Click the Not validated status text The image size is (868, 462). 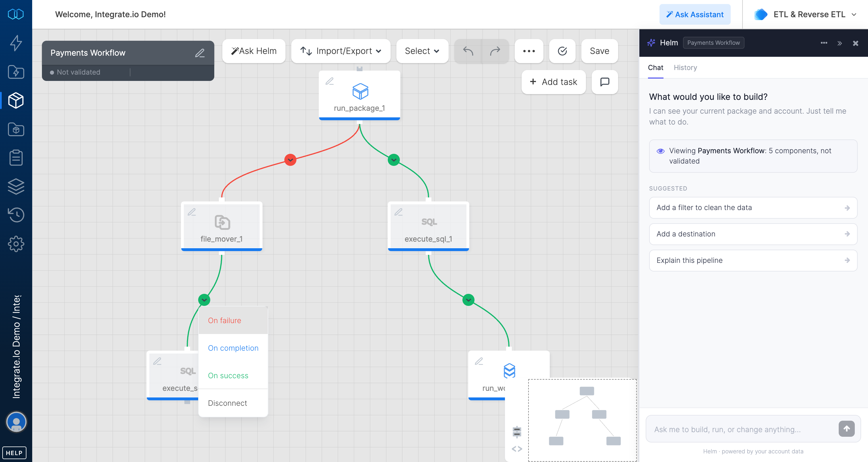78,72
